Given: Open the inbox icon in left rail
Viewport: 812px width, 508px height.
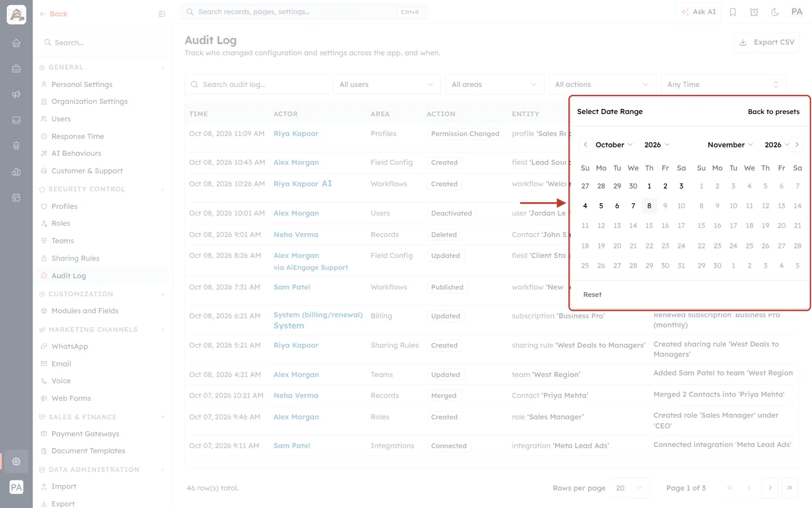Looking at the screenshot, I should (16, 120).
